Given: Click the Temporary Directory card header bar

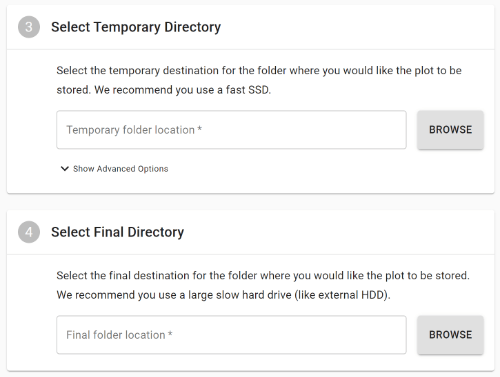Looking at the screenshot, I should coord(250,27).
